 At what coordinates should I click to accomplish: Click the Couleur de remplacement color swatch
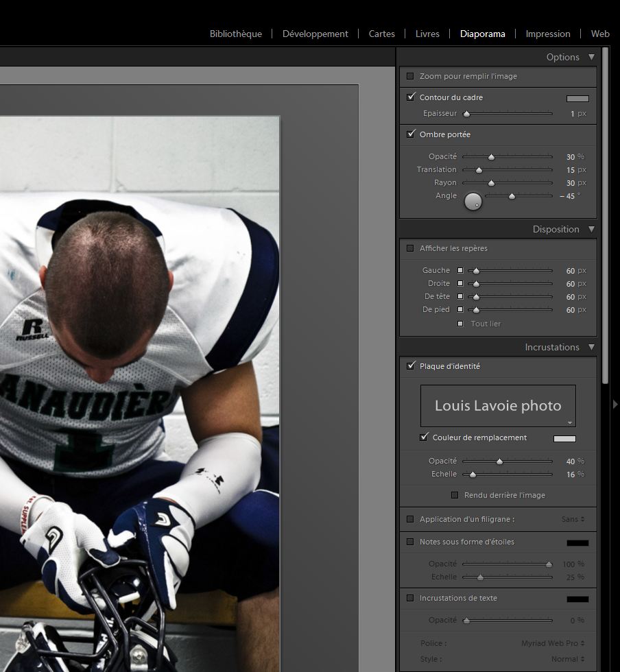pos(564,438)
